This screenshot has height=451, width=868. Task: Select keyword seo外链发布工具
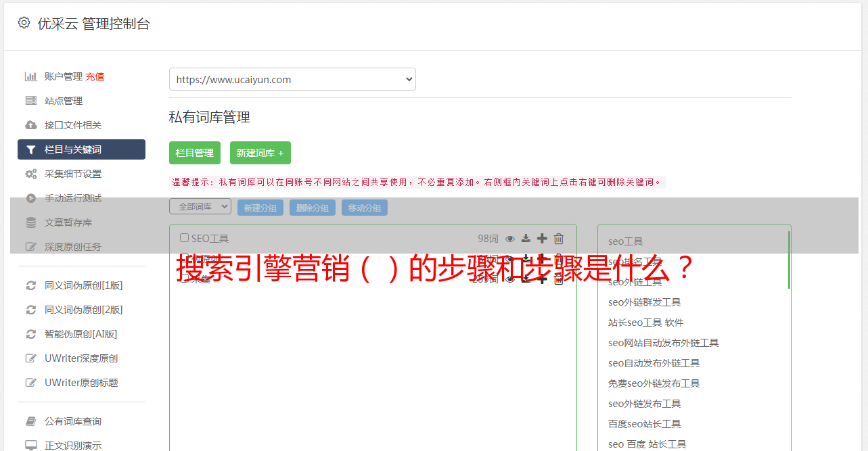[645, 404]
